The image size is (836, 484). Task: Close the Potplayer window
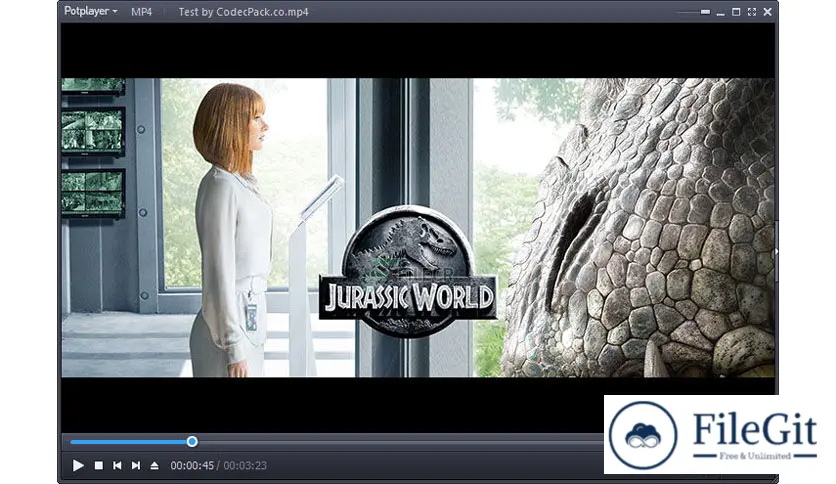pyautogui.click(x=767, y=12)
